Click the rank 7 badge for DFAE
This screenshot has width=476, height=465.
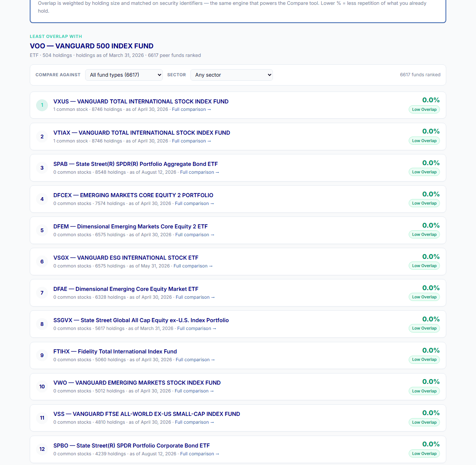[42, 293]
